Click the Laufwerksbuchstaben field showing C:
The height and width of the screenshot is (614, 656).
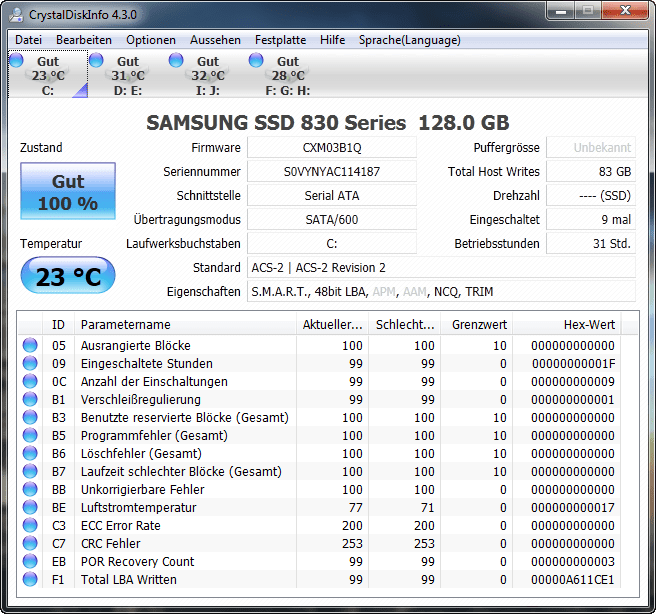tap(332, 243)
